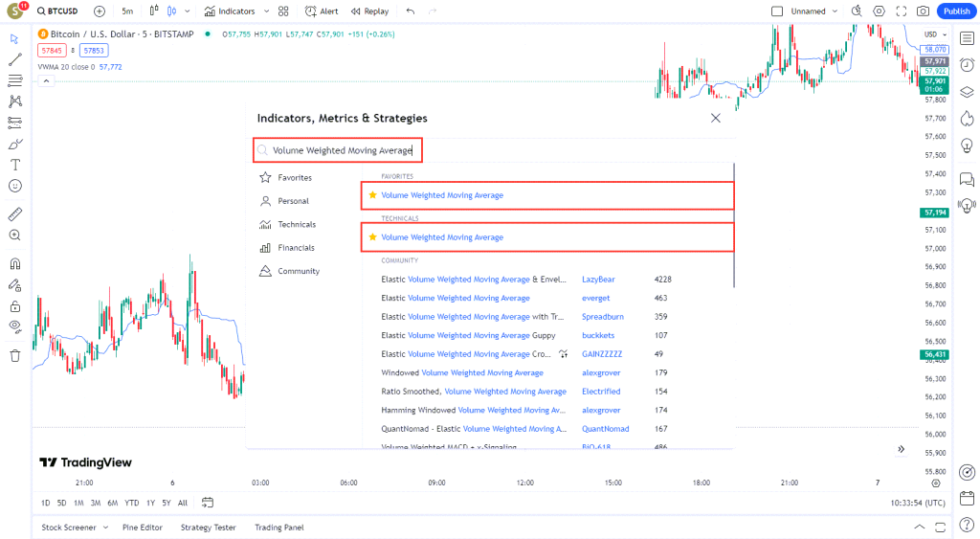Open the Indicators dialog from toolbar

230,11
